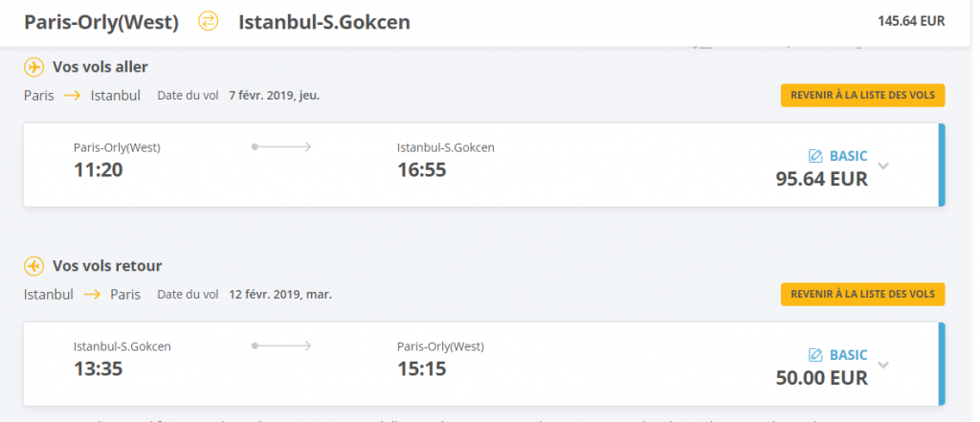
Task: Click the BASIC edit icon on outbound flight
Action: [x=815, y=156]
